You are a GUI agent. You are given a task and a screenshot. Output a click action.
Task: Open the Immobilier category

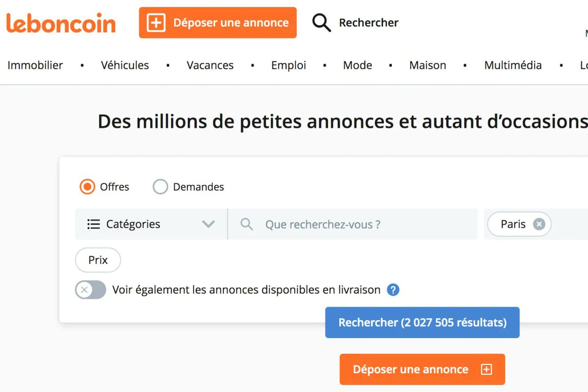(35, 65)
